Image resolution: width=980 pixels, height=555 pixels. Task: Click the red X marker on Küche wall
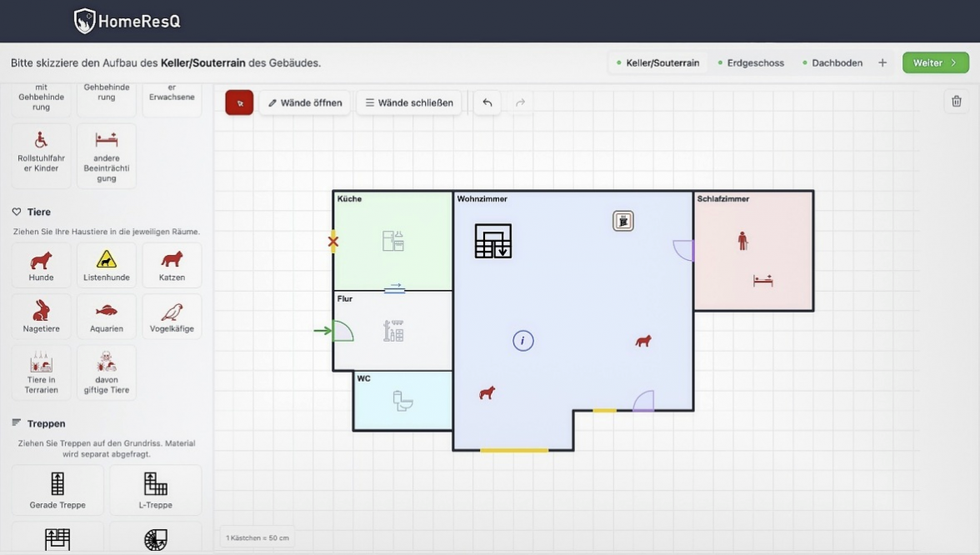coord(333,242)
